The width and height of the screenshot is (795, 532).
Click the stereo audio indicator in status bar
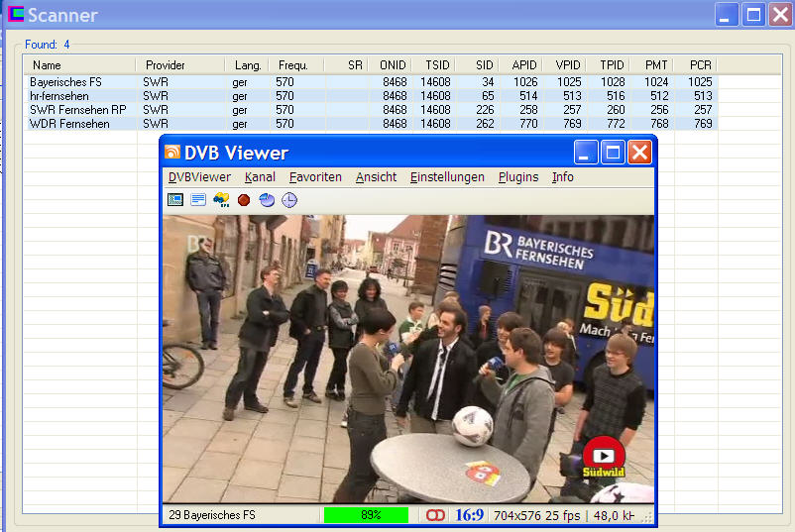click(x=435, y=515)
